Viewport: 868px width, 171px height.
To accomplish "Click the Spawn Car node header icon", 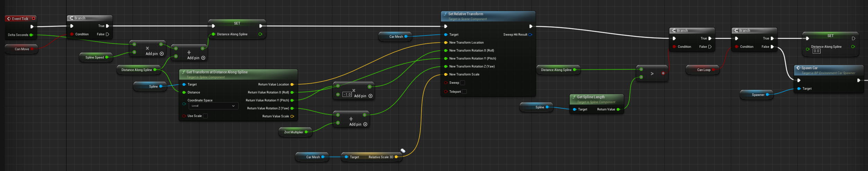I will coord(798,68).
